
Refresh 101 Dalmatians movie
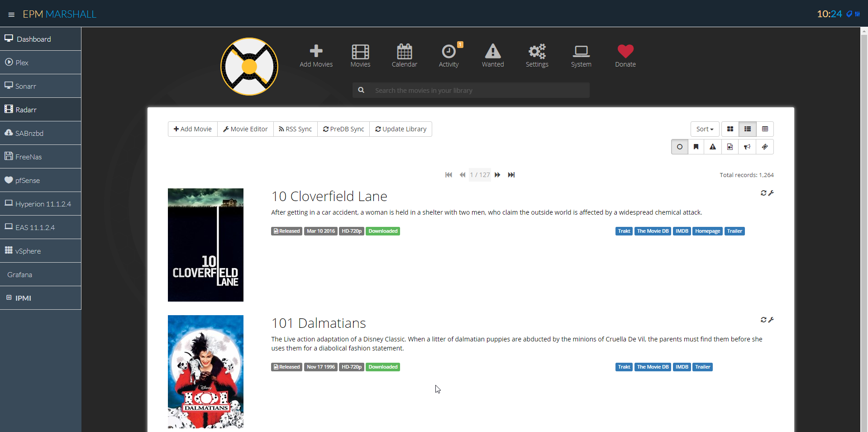(763, 320)
